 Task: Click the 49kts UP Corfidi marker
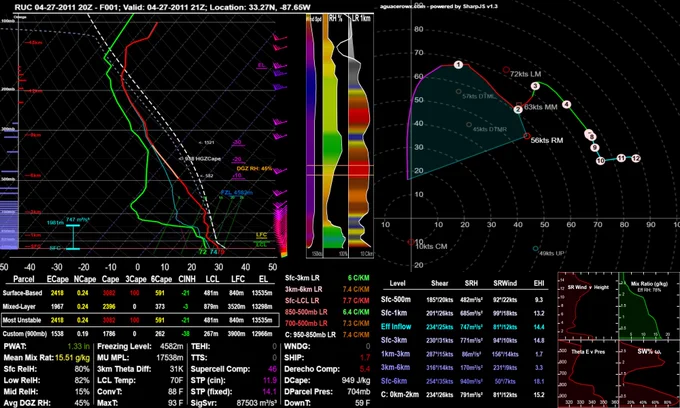coord(536,249)
